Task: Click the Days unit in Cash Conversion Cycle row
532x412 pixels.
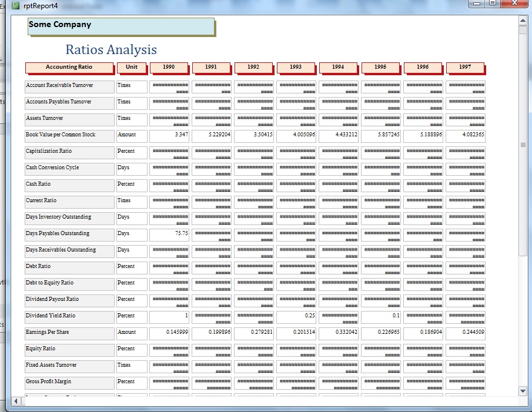Action: coord(132,169)
